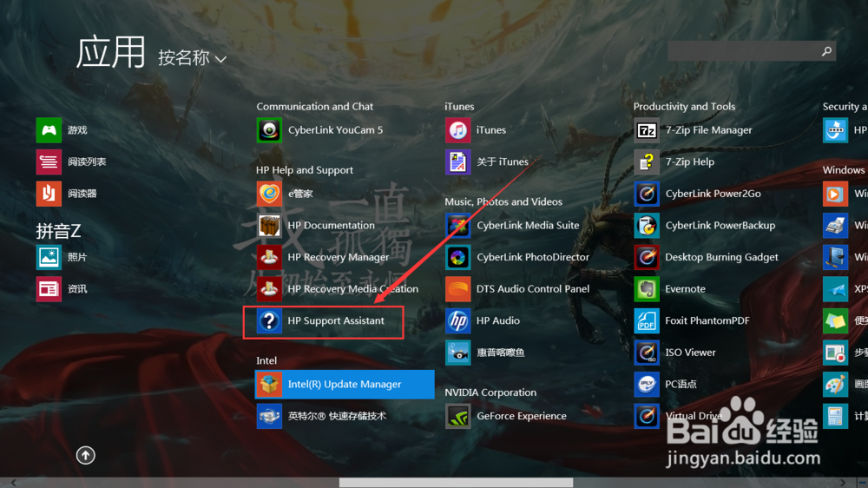Open DTS Audio Control Panel icon
This screenshot has width=868, height=488.
(x=457, y=288)
